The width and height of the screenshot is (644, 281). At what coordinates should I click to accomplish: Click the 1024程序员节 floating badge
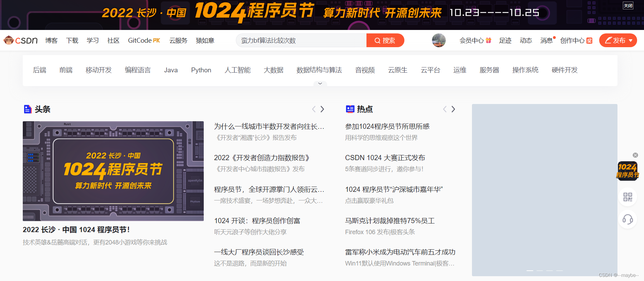point(627,171)
